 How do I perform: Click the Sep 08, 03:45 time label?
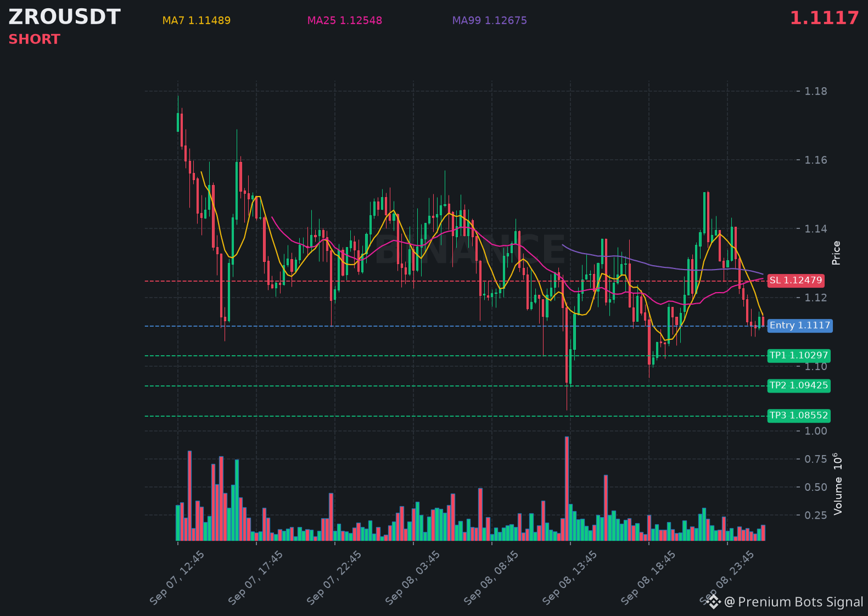click(x=412, y=578)
